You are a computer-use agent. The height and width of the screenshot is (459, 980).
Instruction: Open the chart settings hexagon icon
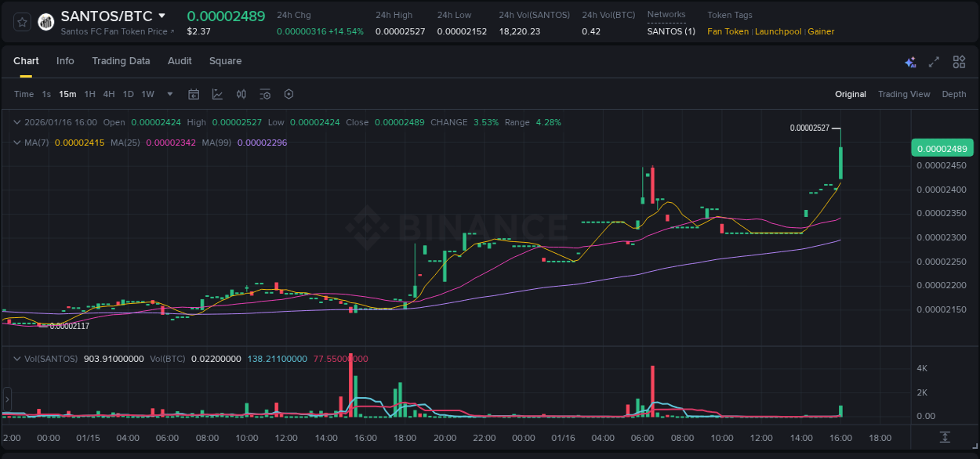[289, 94]
